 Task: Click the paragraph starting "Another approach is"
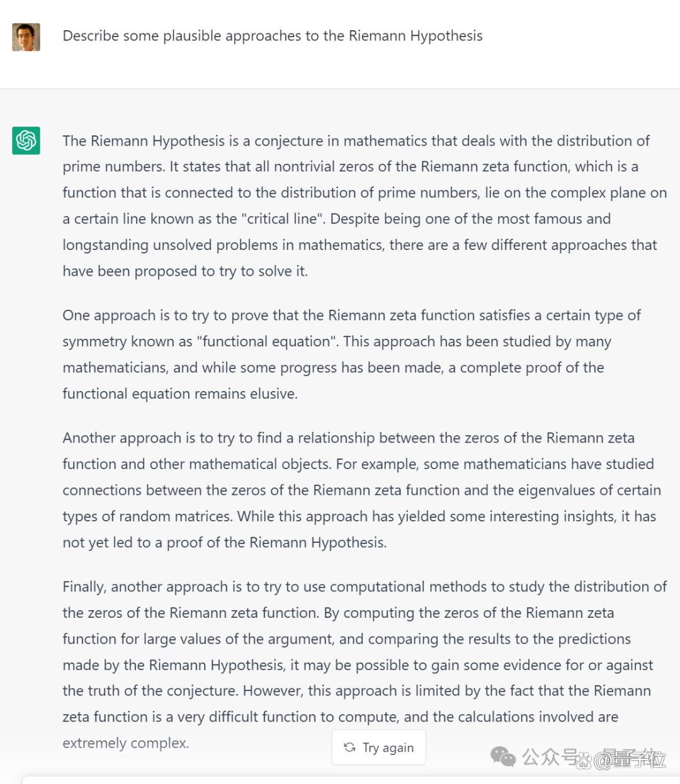point(362,490)
